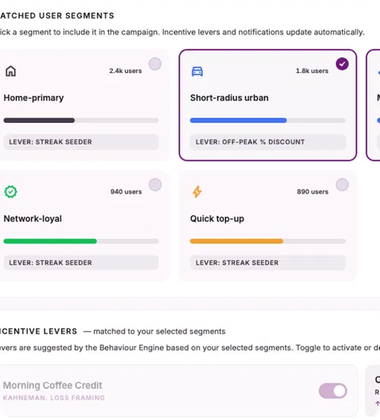Click the Quick top-up orange progress bar
Viewport: 380px width, 420px height.
tap(268, 241)
